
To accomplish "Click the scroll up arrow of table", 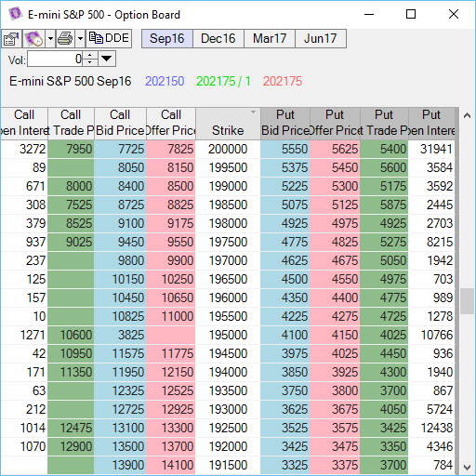I will (467, 116).
